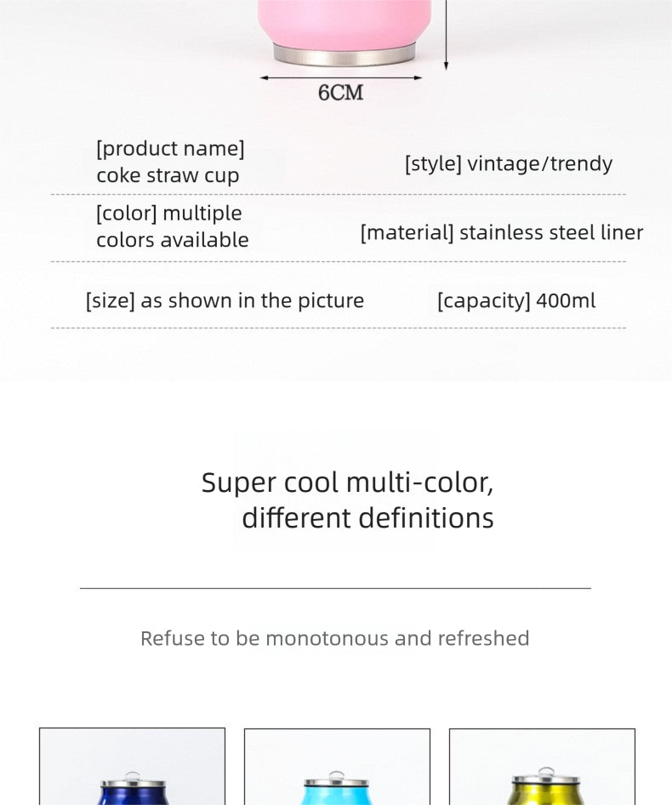Click the [color] label text
Image resolution: width=672 pixels, height=805 pixels.
coord(168,213)
